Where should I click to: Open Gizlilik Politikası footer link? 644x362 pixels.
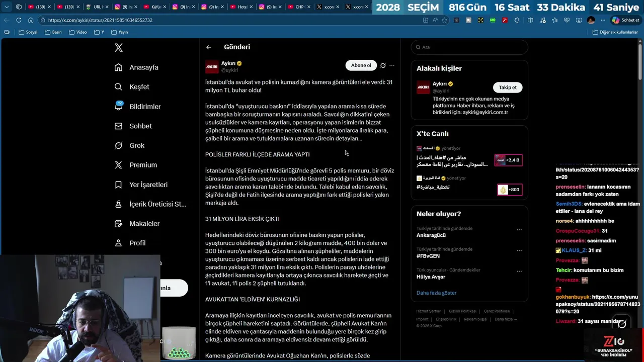tap(462, 311)
